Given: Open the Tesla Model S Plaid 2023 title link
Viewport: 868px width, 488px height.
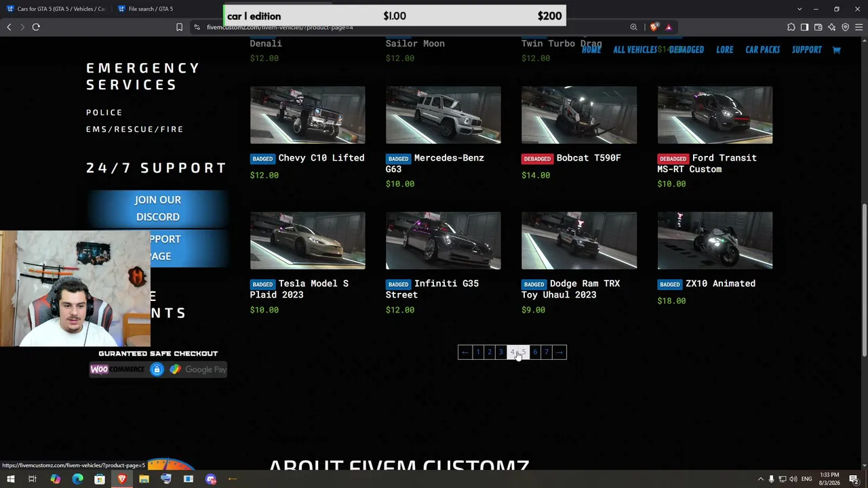Looking at the screenshot, I should pos(299,289).
